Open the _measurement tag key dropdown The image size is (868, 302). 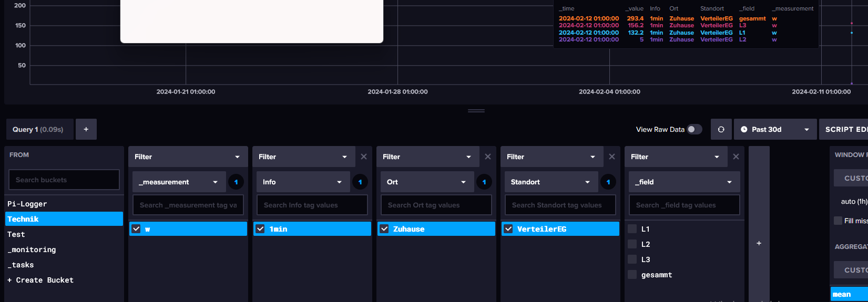pos(179,182)
